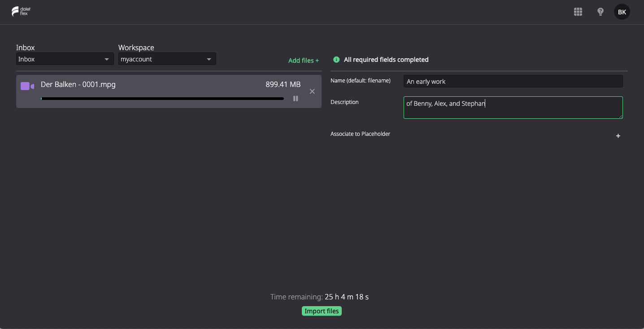Click the upload progress bar
This screenshot has width=644, height=329.
coord(161,98)
